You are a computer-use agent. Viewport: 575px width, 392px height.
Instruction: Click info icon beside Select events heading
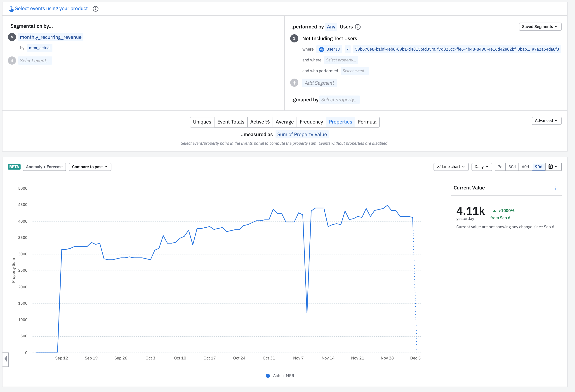tap(96, 9)
